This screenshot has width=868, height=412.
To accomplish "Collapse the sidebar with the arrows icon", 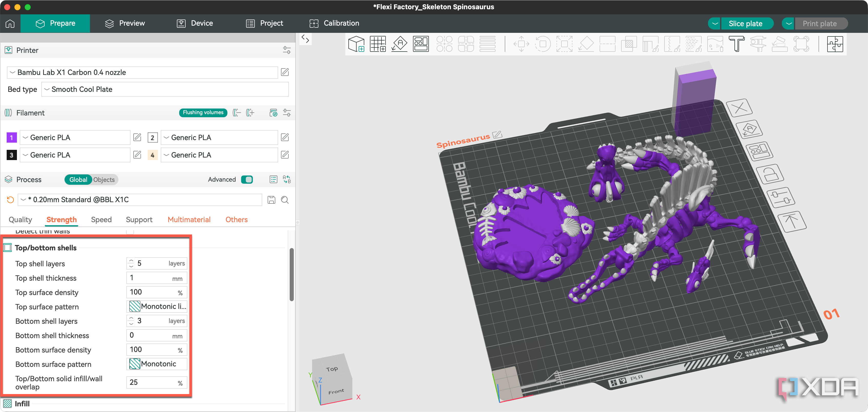I will pyautogui.click(x=305, y=39).
